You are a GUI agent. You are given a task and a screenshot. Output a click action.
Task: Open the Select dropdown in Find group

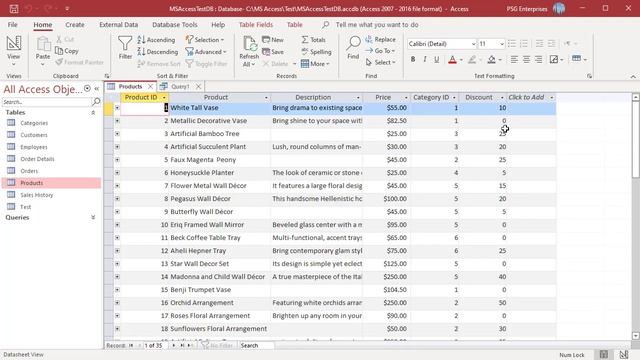(x=381, y=62)
